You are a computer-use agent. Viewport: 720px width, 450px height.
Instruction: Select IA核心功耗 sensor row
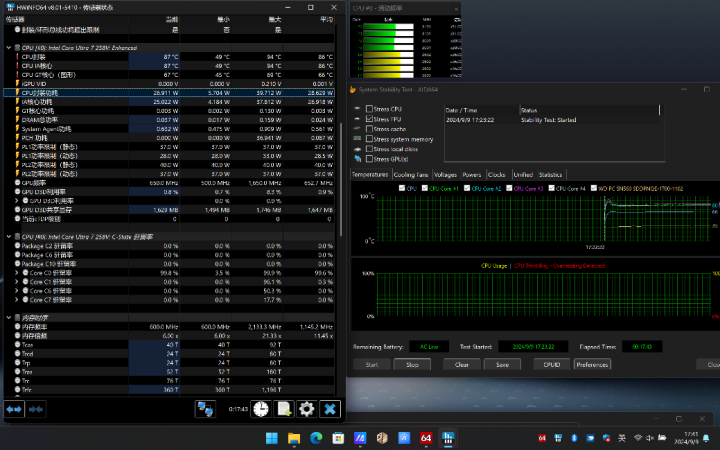point(169,102)
